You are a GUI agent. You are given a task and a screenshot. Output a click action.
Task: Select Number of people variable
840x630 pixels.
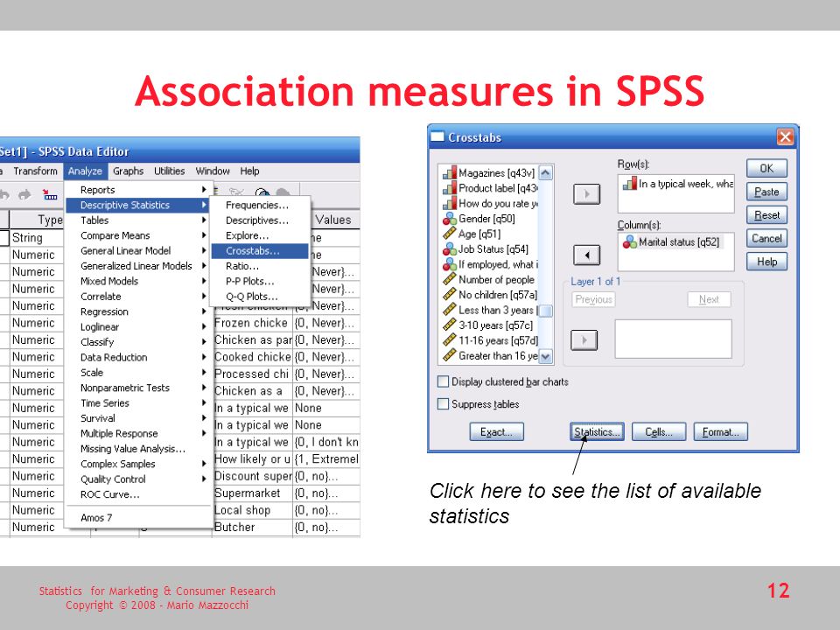click(488, 280)
